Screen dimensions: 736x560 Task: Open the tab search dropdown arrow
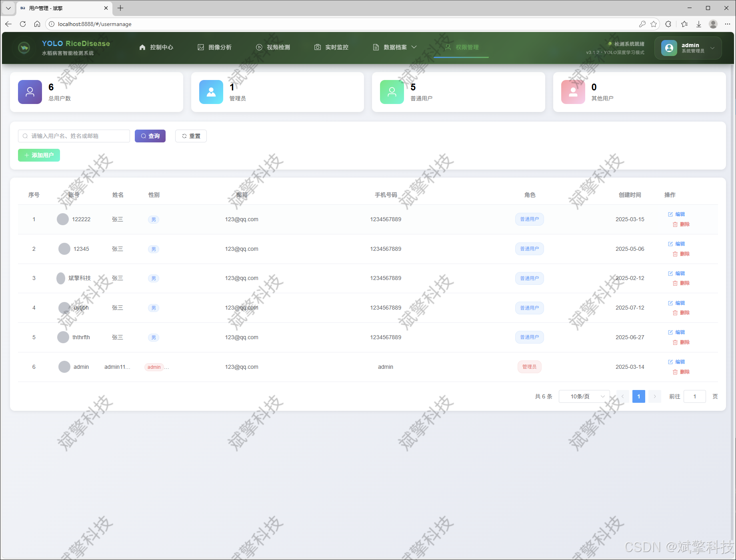pos(8,8)
